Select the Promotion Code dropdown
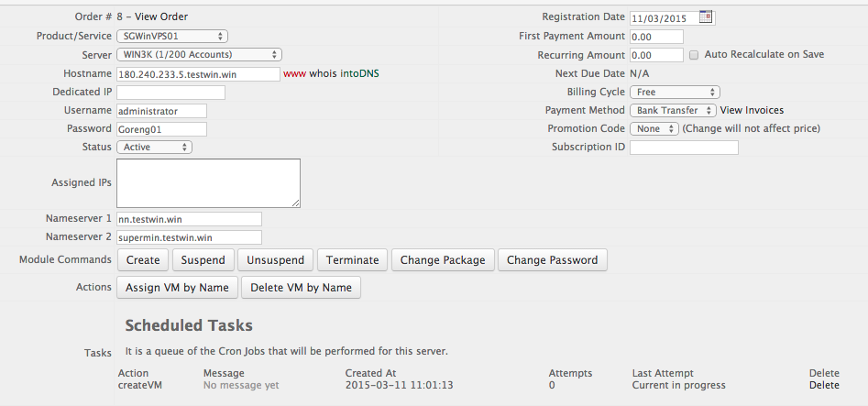868x406 pixels. click(x=654, y=128)
